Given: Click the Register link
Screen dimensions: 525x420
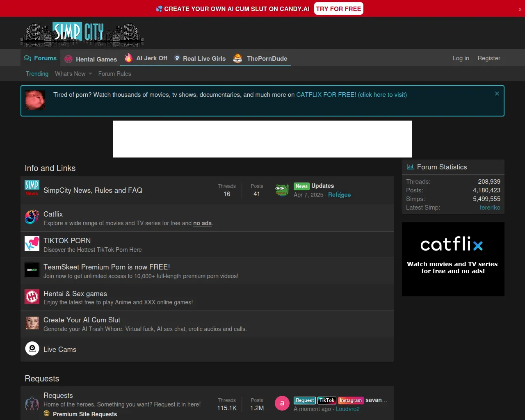Looking at the screenshot, I should [488, 58].
